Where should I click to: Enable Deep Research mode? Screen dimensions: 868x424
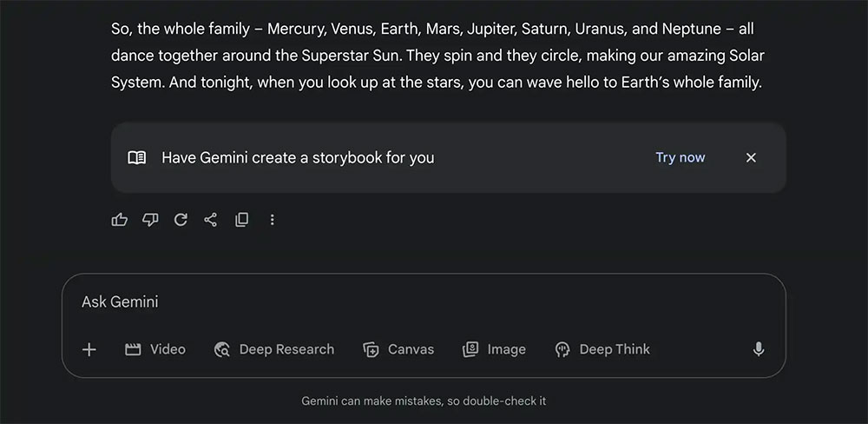274,349
